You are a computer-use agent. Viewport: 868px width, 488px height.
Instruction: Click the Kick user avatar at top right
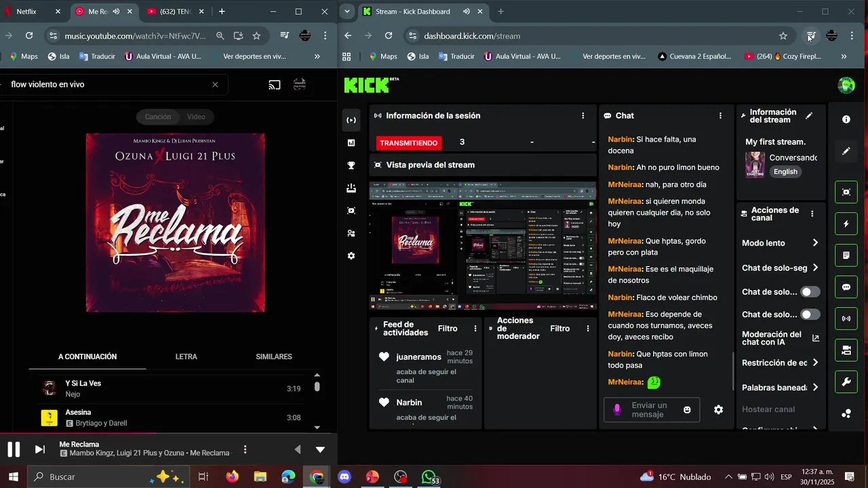pyautogui.click(x=846, y=85)
